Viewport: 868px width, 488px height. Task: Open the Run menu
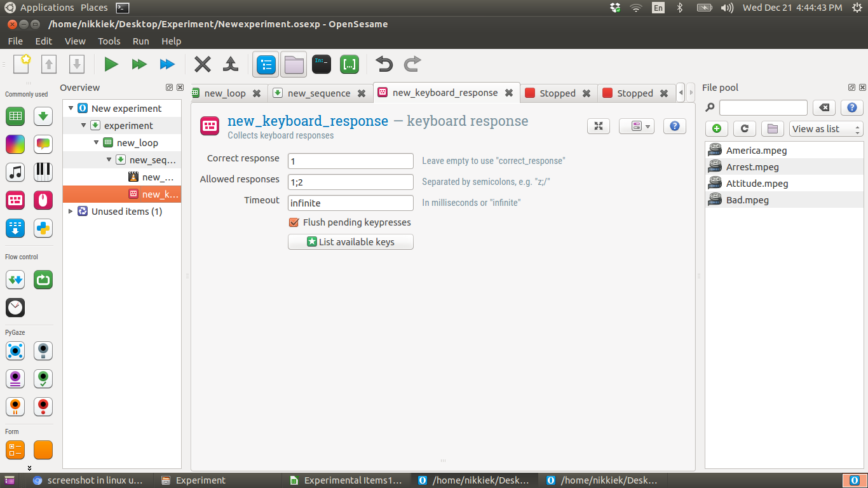(x=140, y=41)
